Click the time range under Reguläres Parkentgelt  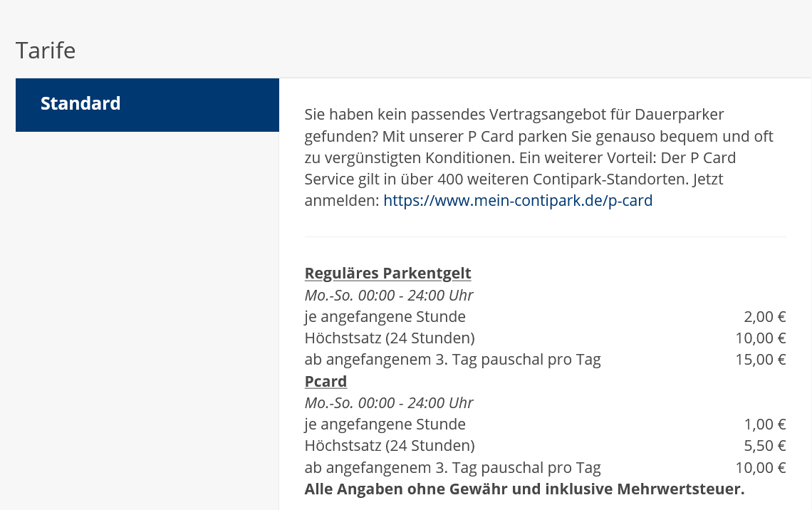click(388, 296)
